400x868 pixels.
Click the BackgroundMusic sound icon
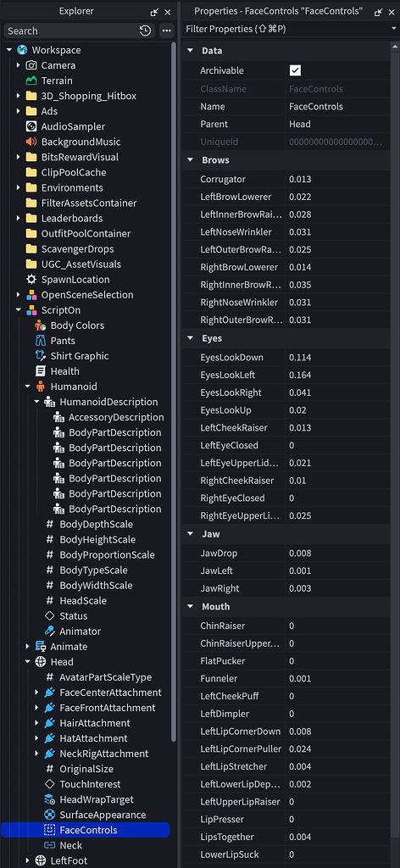tap(31, 142)
